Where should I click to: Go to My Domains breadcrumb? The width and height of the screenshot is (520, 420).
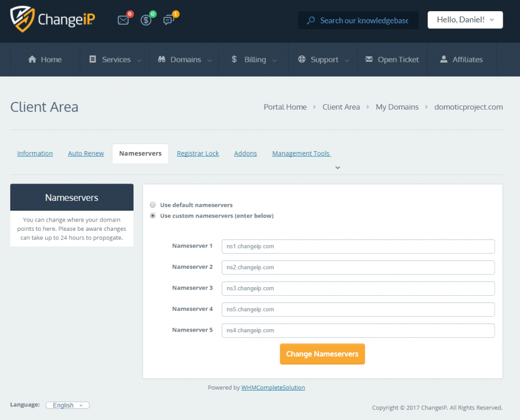[397, 107]
